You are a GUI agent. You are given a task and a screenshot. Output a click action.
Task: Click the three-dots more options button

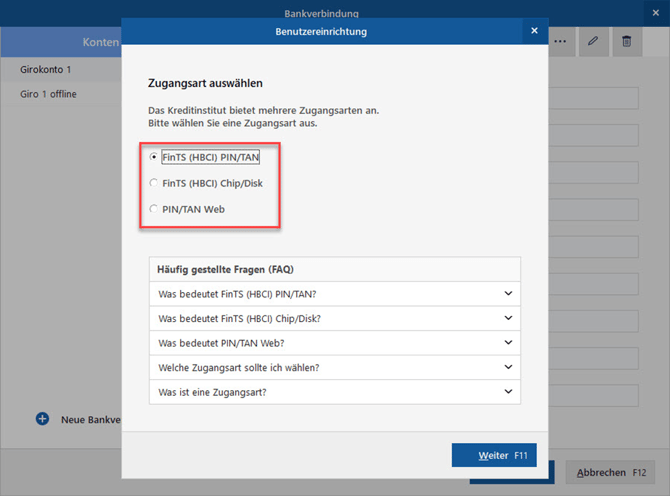pyautogui.click(x=560, y=41)
